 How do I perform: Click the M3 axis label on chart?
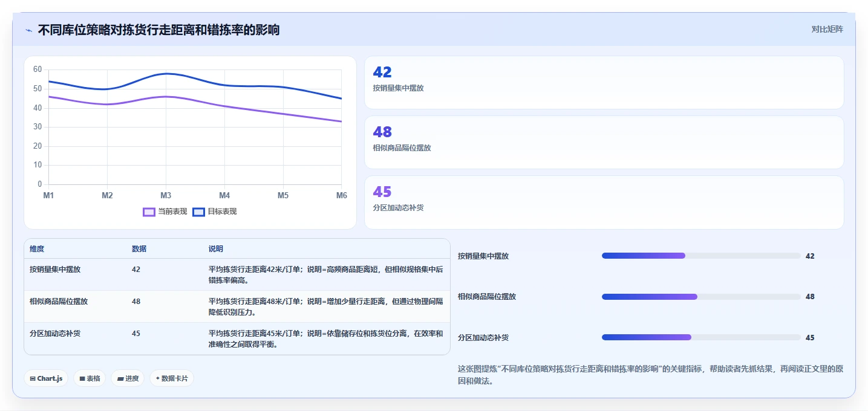coord(166,195)
